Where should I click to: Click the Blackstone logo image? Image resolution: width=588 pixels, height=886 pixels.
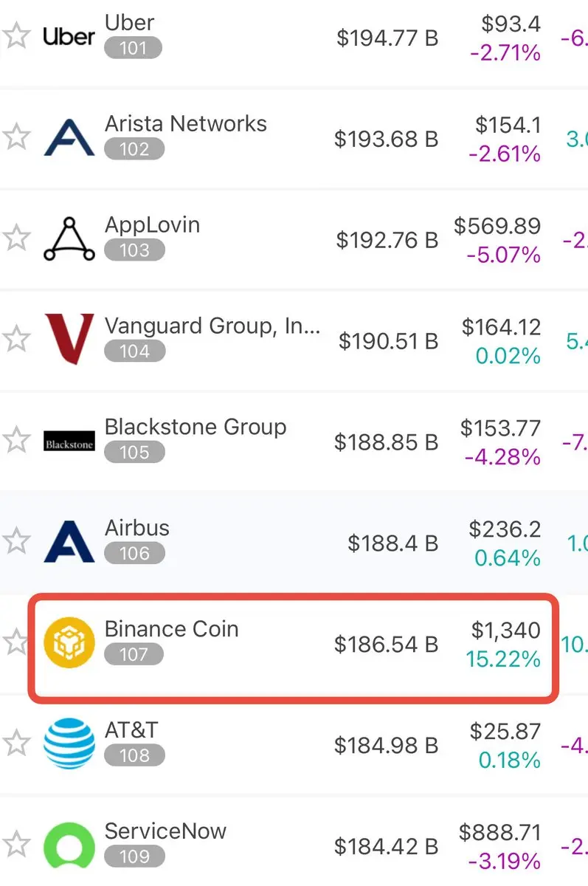click(69, 441)
